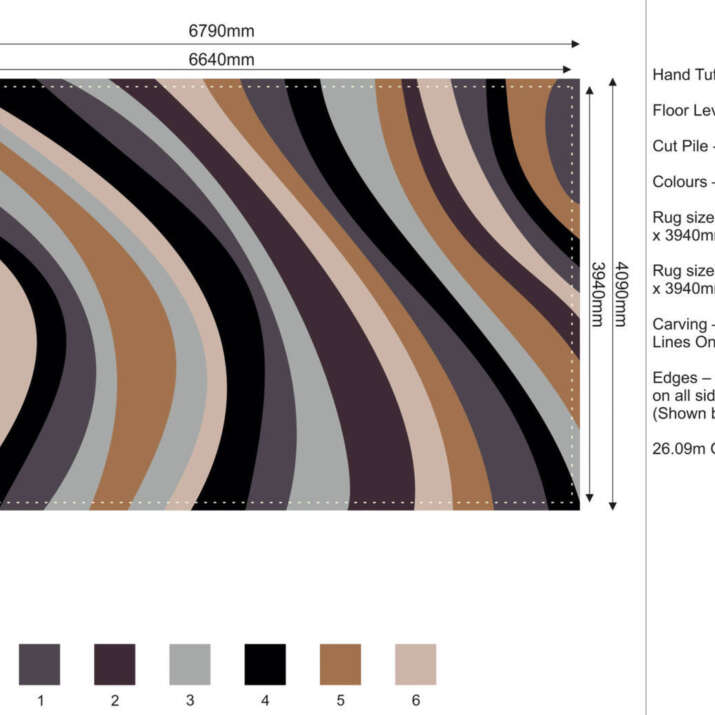The width and height of the screenshot is (715, 715).
Task: Click the vertical 3940mm dimension label
Action: coord(598,294)
